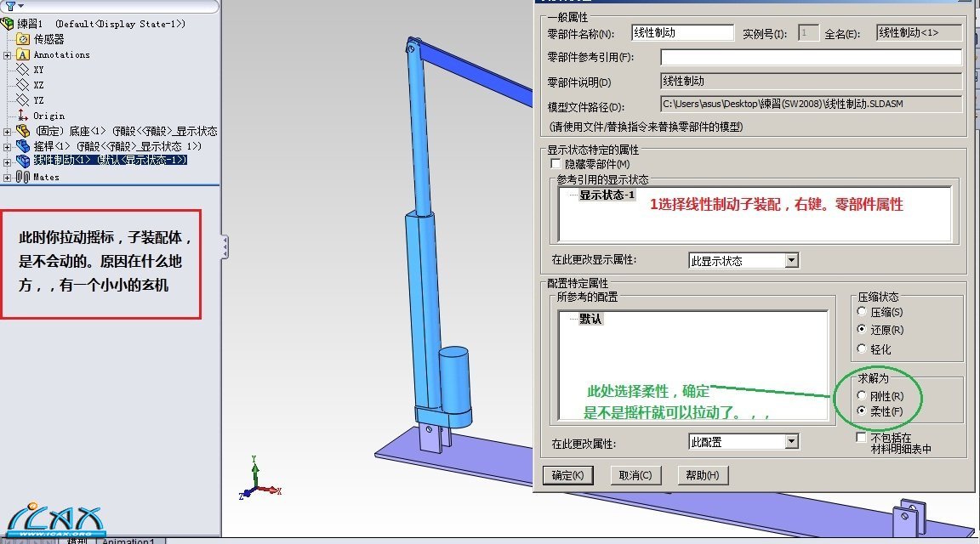
Task: Expand the Annotations tree node
Action: point(8,55)
